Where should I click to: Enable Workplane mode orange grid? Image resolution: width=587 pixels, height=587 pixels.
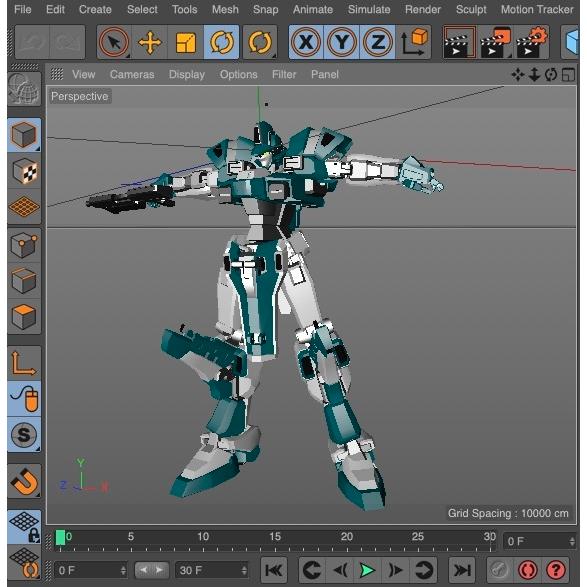tap(24, 207)
